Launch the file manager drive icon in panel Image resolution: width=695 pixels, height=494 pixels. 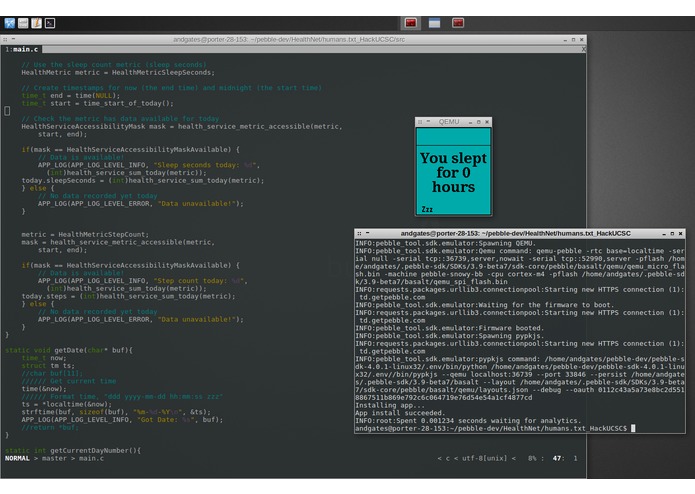pyautogui.click(x=23, y=23)
